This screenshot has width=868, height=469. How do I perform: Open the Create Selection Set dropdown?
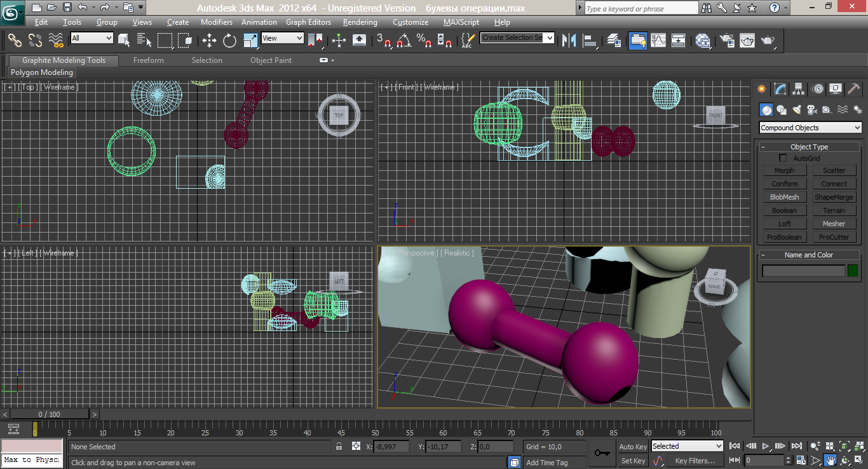(517, 37)
